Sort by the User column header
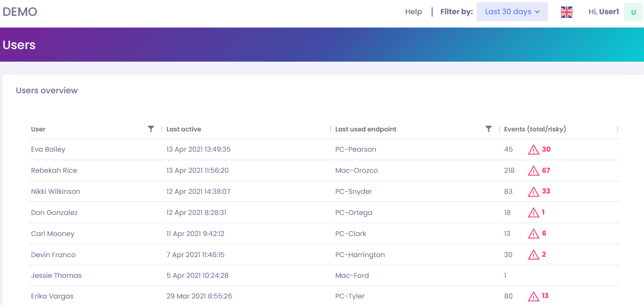The width and height of the screenshot is (644, 305). [x=38, y=129]
